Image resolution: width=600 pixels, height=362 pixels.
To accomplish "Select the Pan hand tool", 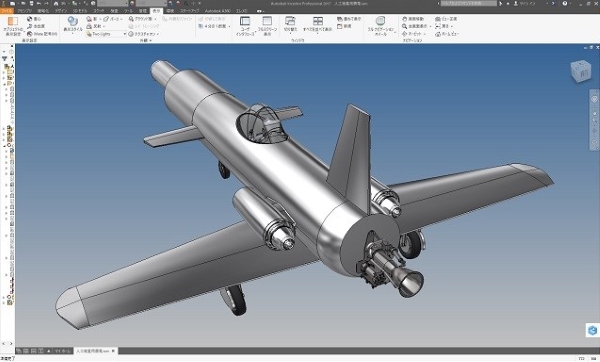I will (413, 19).
